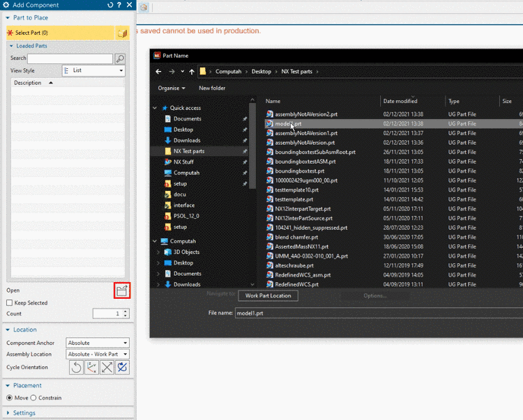
Task: Click the New folder button
Action: (212, 88)
